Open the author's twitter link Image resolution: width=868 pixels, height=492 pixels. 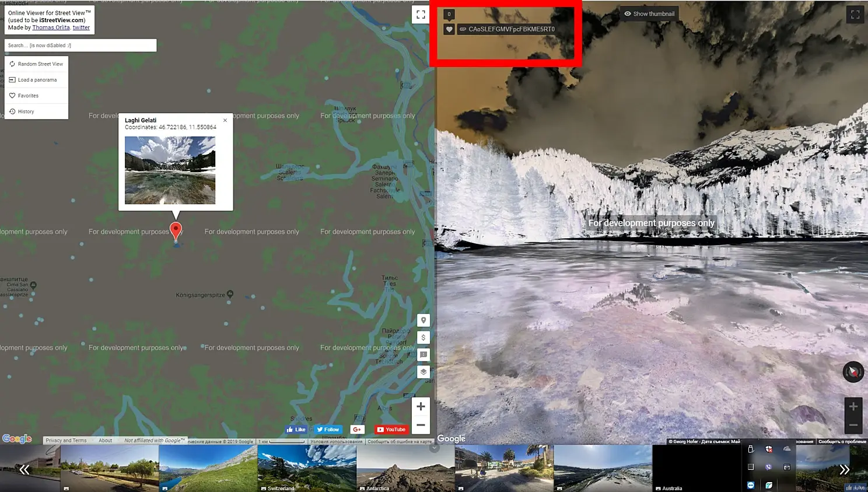pos(81,27)
